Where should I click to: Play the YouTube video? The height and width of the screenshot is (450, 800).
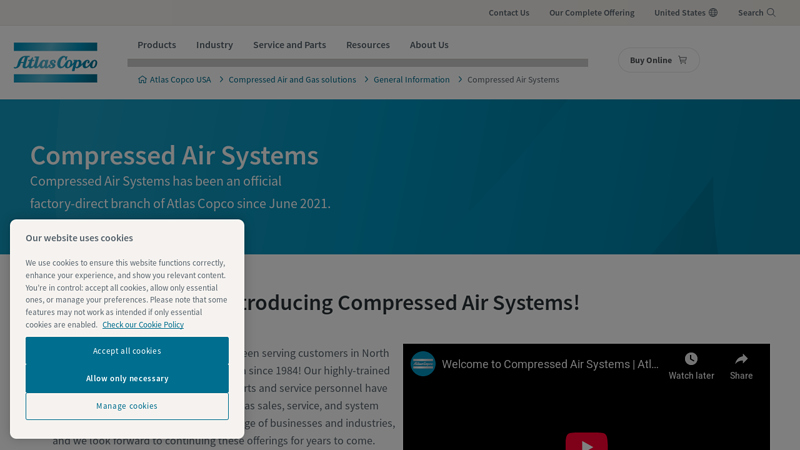586,441
